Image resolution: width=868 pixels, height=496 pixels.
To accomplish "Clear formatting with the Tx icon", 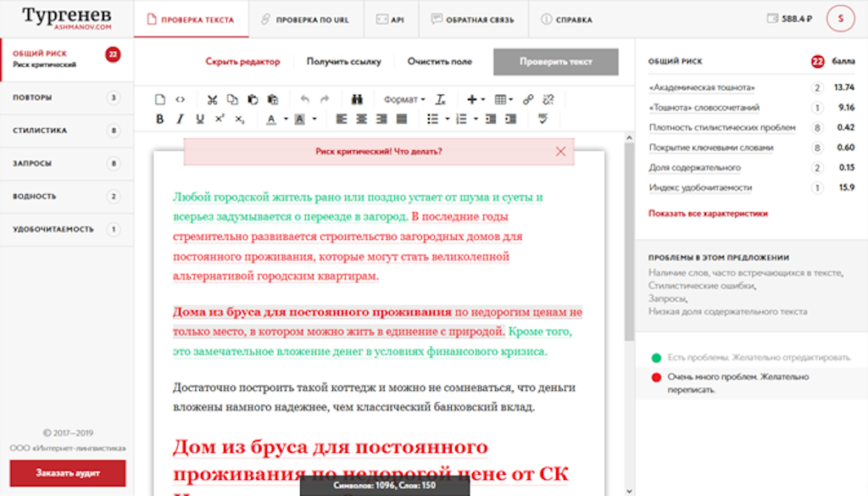I will pyautogui.click(x=440, y=100).
